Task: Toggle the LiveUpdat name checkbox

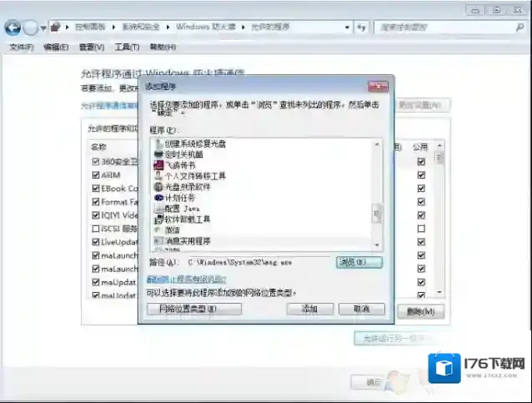Action: (96, 242)
